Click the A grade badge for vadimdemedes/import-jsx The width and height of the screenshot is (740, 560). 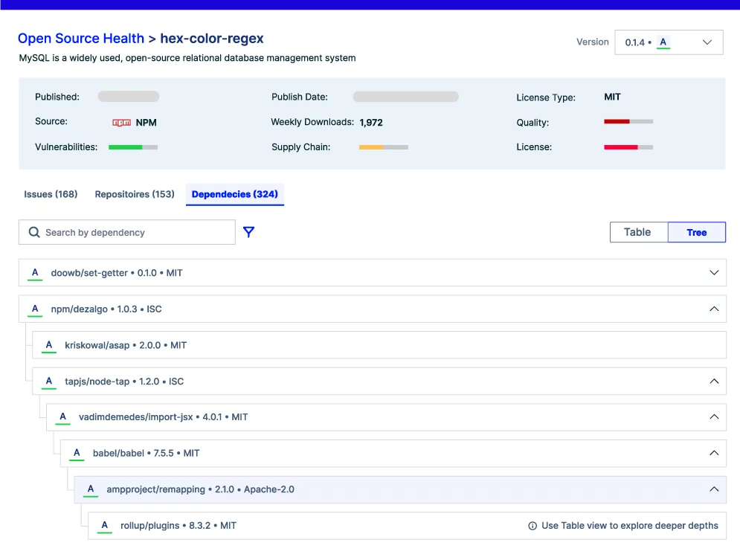coord(62,417)
